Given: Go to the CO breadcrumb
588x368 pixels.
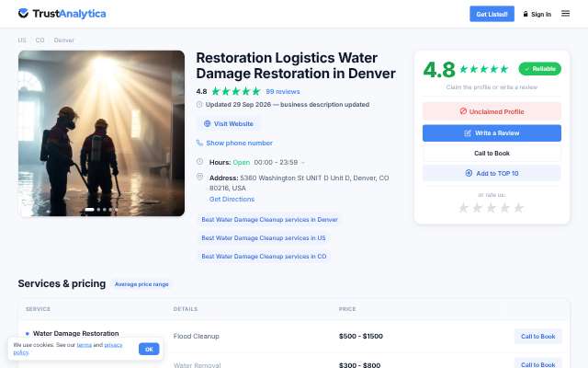Looking at the screenshot, I should [40, 40].
